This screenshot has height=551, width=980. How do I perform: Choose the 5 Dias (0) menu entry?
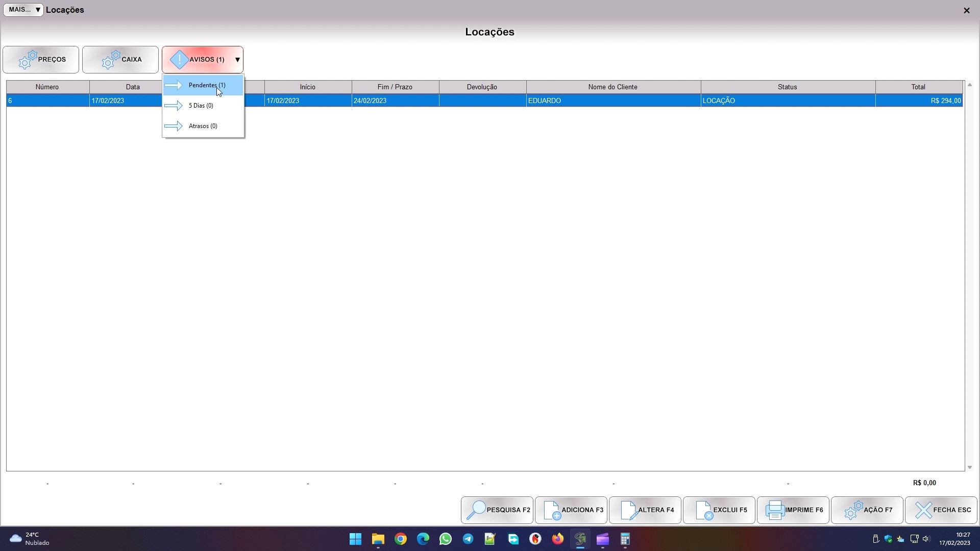pyautogui.click(x=201, y=106)
